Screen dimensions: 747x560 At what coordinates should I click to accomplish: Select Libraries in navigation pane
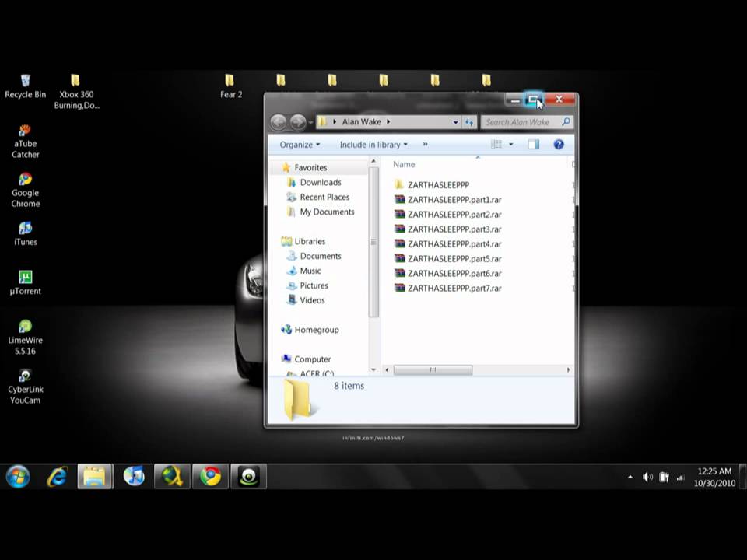coord(309,241)
